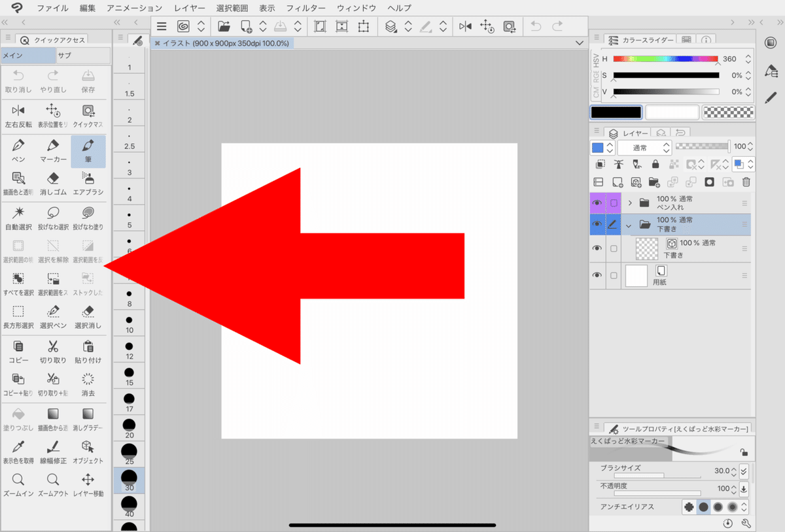Select the strongest anti-aliasing option

[x=732, y=507]
